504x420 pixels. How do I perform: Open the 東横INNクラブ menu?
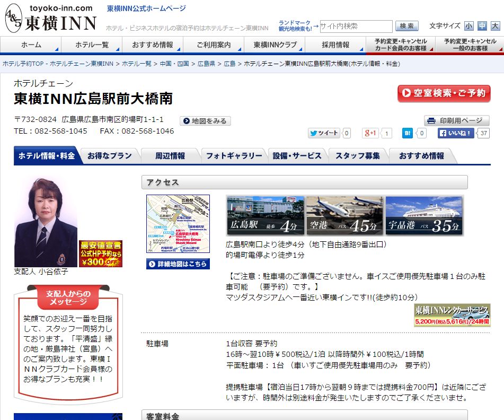point(275,45)
